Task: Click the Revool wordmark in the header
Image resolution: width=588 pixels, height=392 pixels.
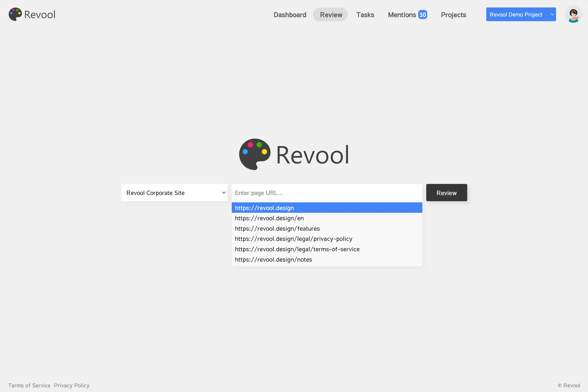Action: 40,15
